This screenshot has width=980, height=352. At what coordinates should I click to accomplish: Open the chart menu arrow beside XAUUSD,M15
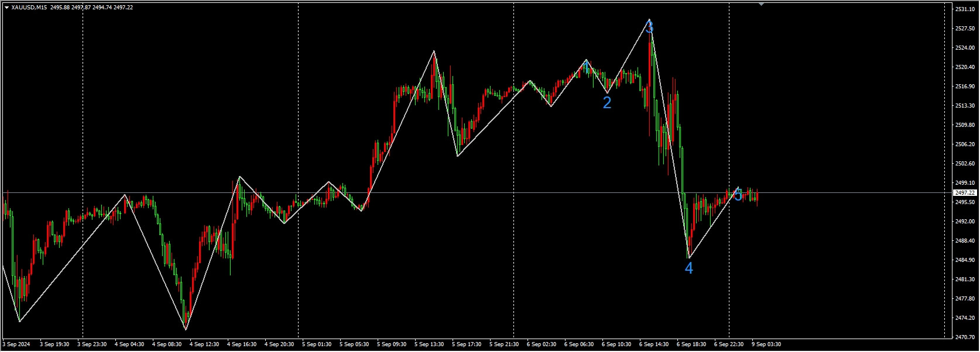coord(6,8)
